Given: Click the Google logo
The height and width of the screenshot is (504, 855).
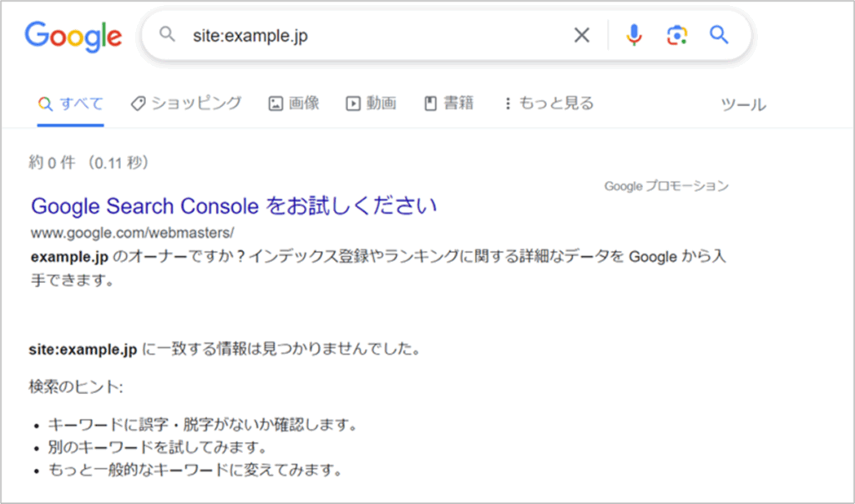Looking at the screenshot, I should click(73, 36).
